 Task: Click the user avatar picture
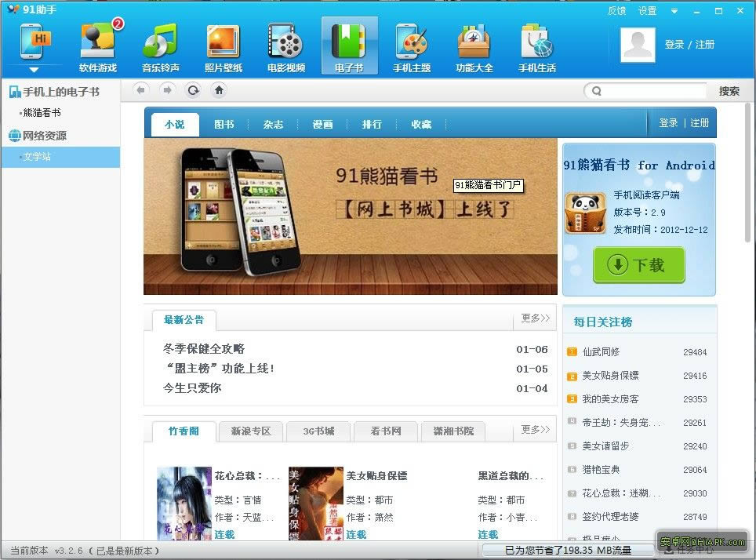tap(638, 45)
